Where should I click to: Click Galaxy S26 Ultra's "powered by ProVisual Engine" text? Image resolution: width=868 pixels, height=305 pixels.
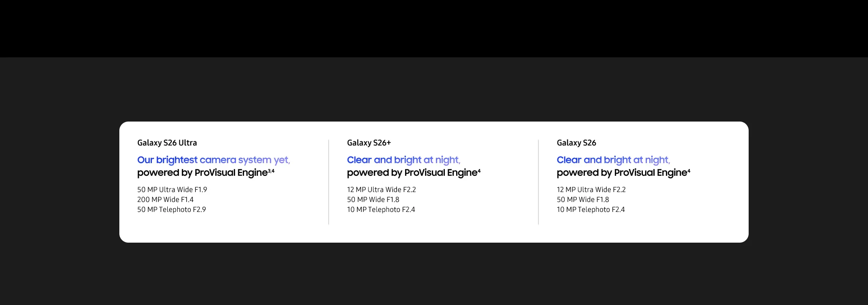coord(202,173)
